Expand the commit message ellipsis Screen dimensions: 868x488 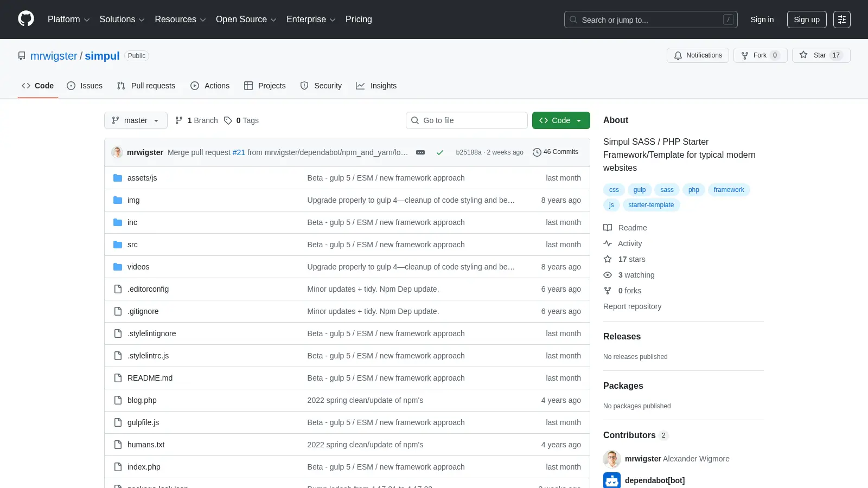420,152
